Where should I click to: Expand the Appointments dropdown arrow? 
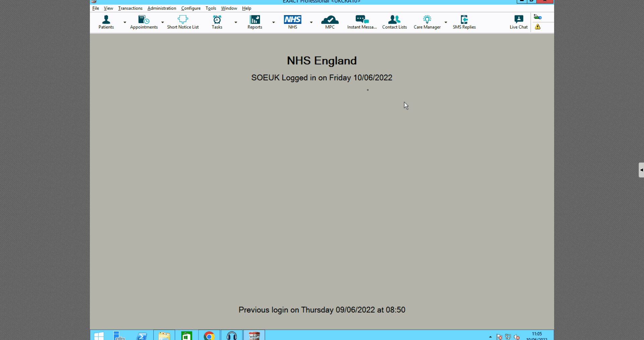click(x=163, y=22)
